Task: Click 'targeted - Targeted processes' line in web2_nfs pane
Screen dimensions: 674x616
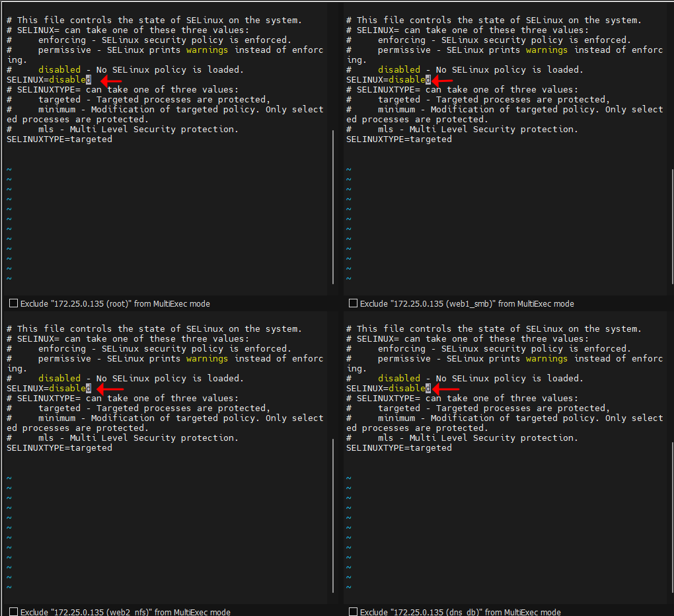Action: 138,408
